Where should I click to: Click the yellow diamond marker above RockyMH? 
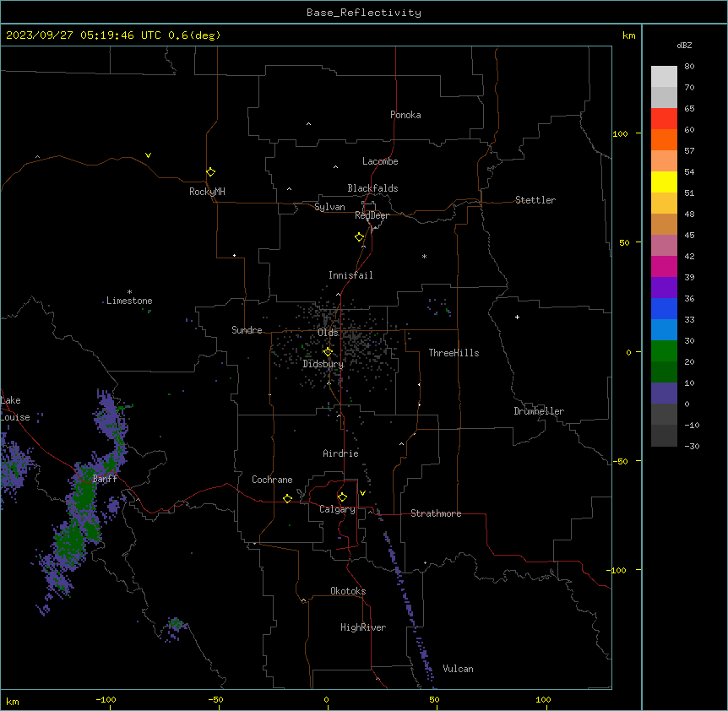[211, 172]
